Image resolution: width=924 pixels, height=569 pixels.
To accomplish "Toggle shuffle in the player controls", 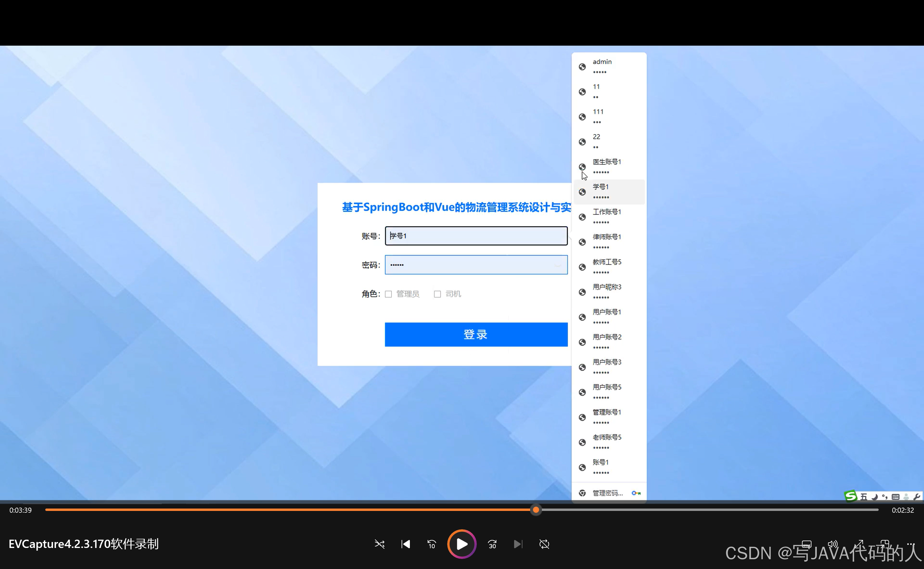I will 379,544.
